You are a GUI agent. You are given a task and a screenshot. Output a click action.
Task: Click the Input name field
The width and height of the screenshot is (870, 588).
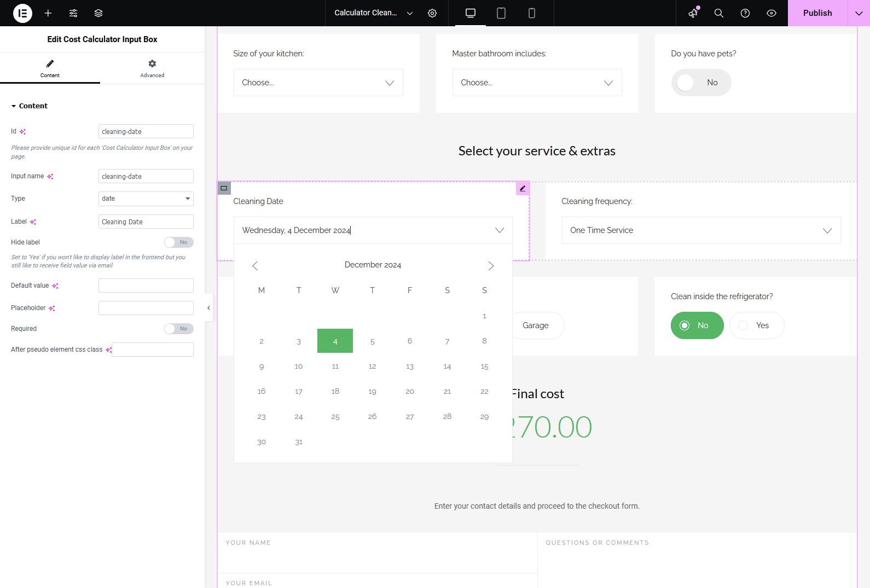[x=146, y=176]
